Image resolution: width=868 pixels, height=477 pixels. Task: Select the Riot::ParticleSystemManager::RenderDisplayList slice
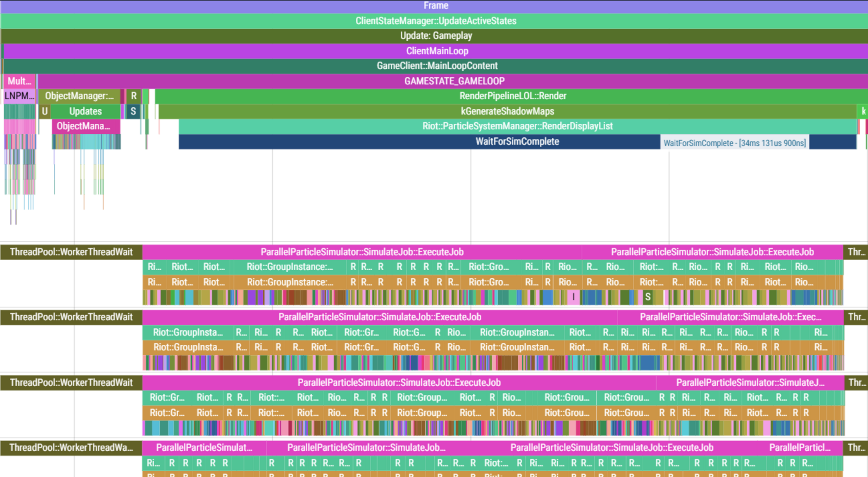[x=517, y=126]
